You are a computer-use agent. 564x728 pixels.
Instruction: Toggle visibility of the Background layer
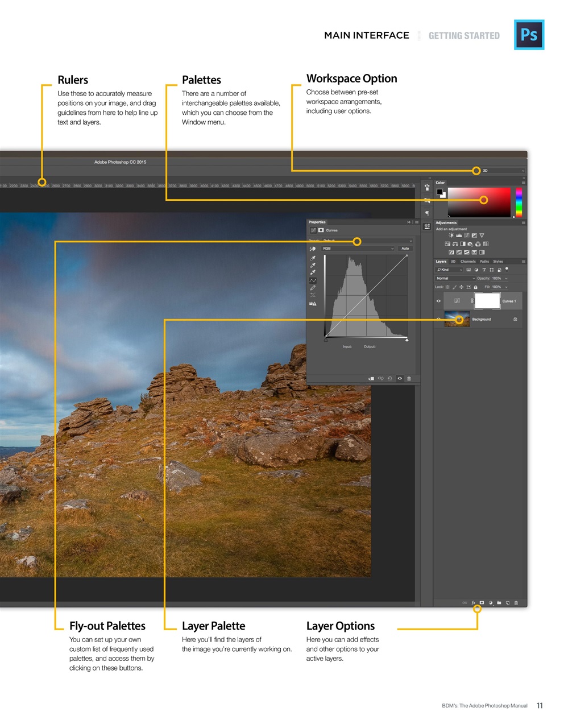438,319
